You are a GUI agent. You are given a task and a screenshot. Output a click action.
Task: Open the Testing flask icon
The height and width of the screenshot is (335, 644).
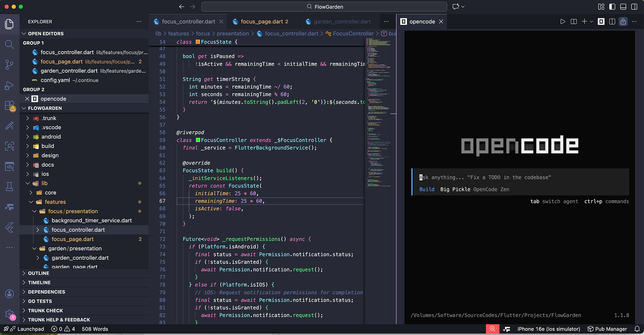pos(9,187)
